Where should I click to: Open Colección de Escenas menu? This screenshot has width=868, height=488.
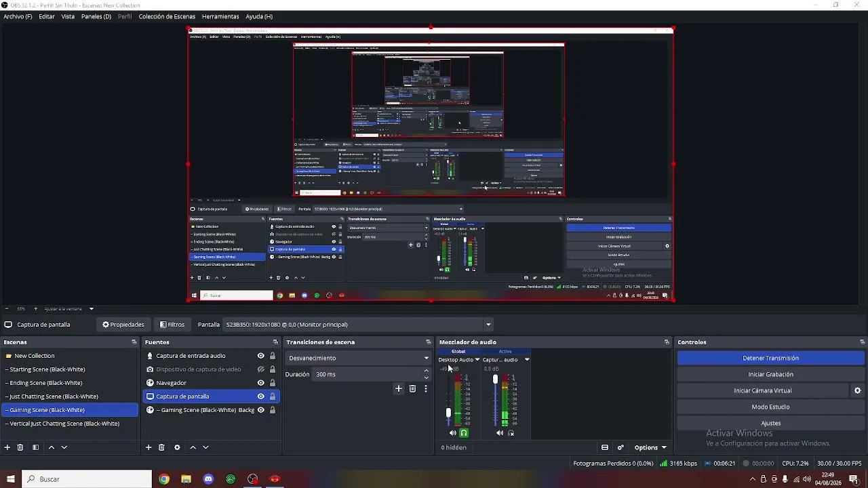pos(167,16)
